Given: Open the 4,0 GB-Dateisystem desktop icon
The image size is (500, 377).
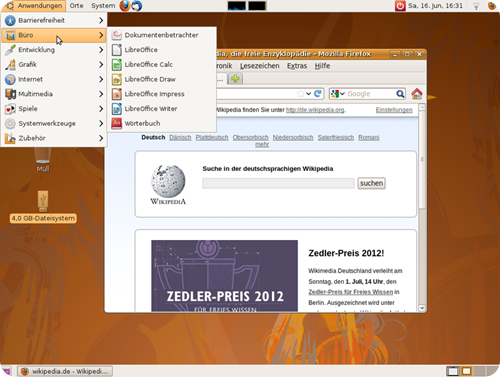Looking at the screenshot, I should coord(43,207).
